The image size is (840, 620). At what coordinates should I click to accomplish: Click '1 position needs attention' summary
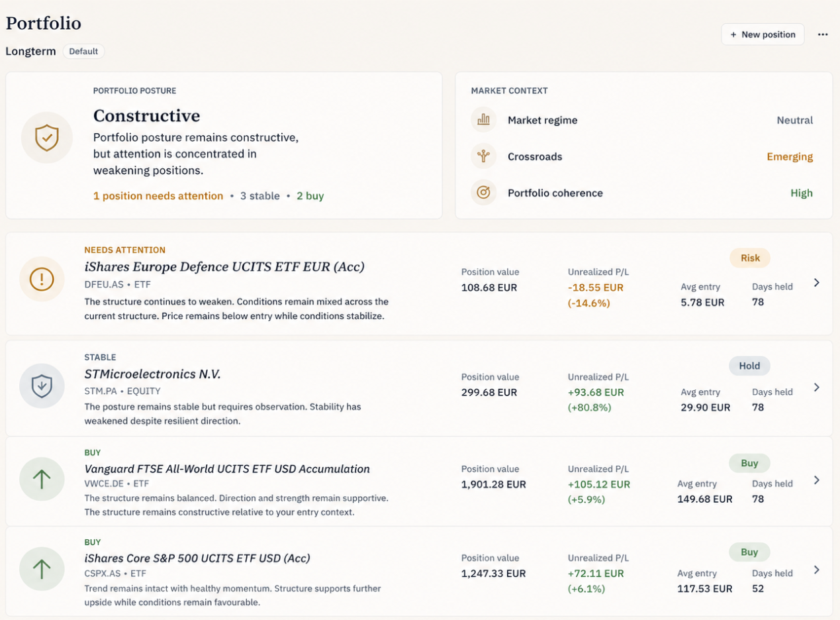158,196
